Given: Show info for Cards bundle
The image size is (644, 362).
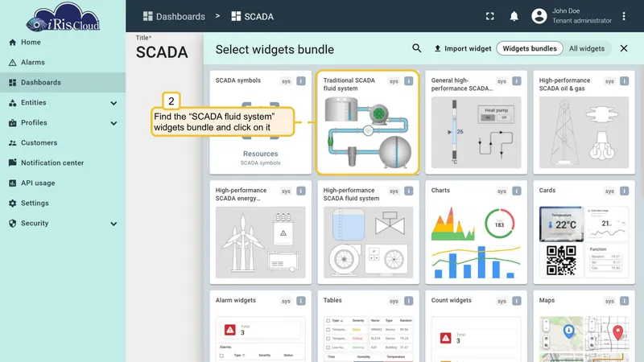Looking at the screenshot, I should click(625, 191).
